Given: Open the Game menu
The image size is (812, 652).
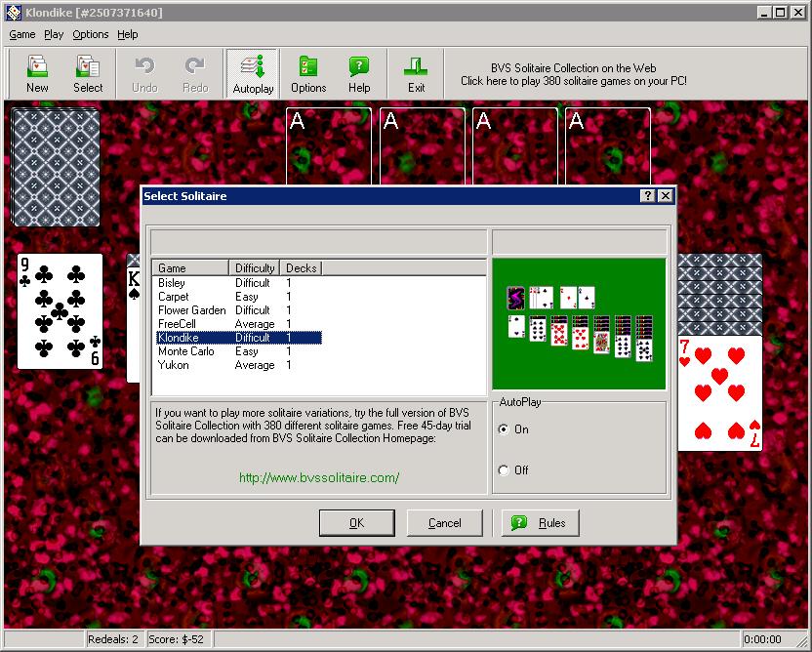Looking at the screenshot, I should pos(21,34).
